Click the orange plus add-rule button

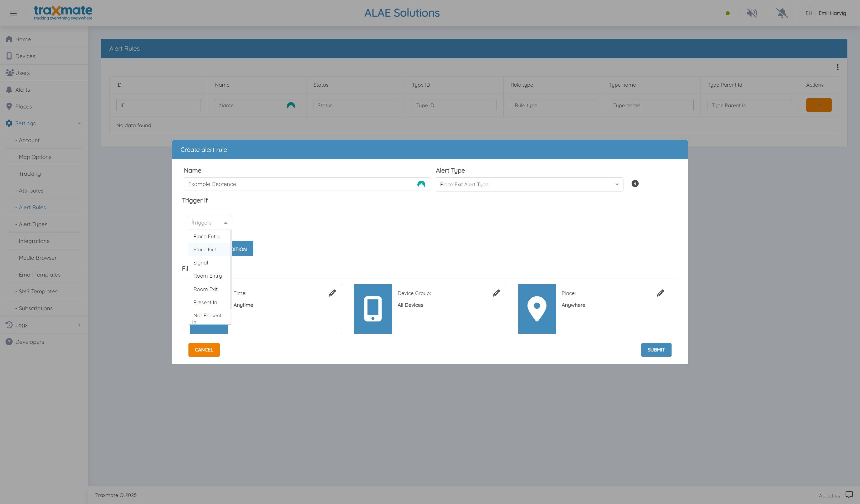[x=819, y=105]
